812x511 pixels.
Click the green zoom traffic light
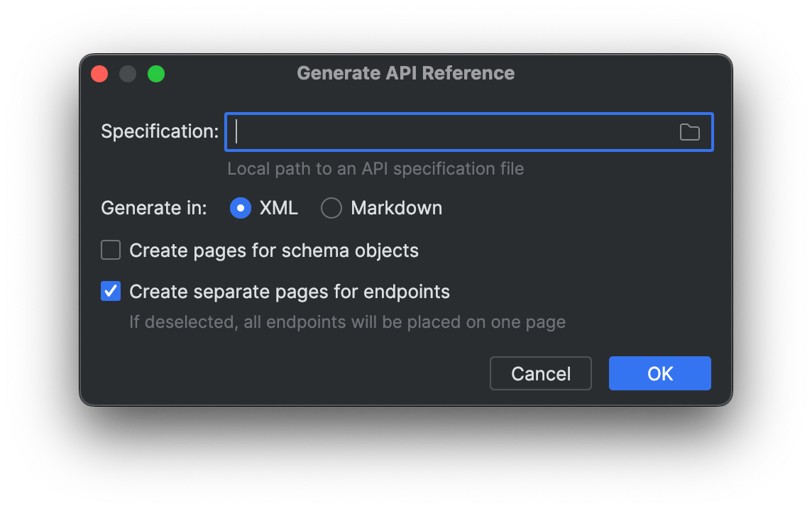(x=155, y=73)
